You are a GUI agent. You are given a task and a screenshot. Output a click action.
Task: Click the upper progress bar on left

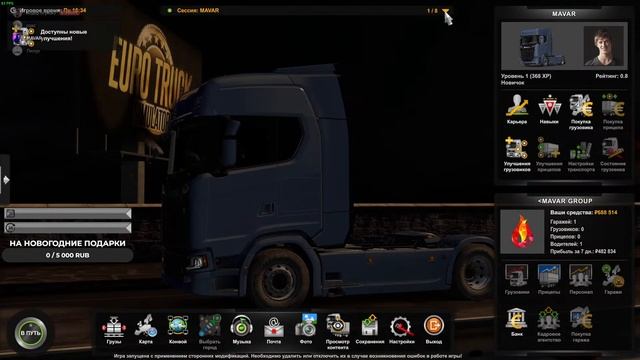point(68,213)
